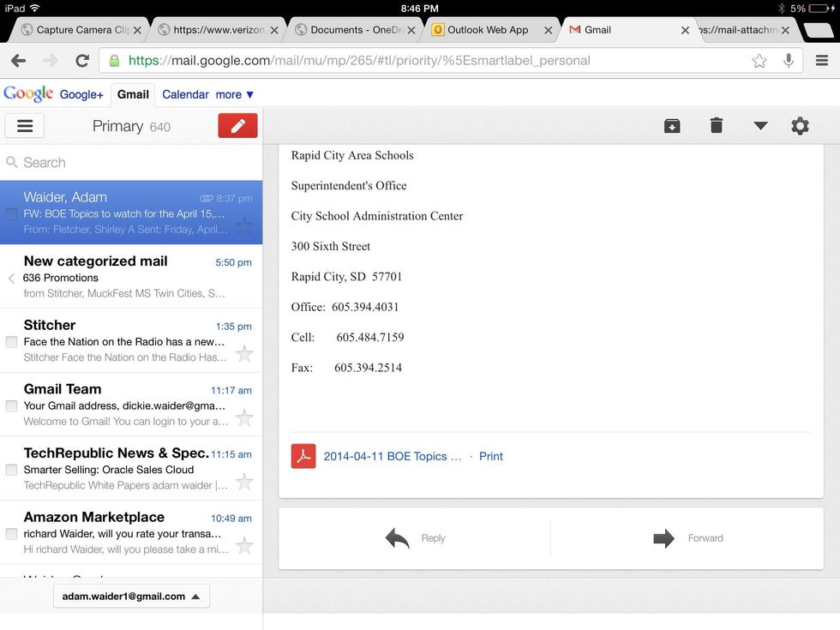Open the main menu with the hamburger icon
The width and height of the screenshot is (840, 630).
click(24, 125)
